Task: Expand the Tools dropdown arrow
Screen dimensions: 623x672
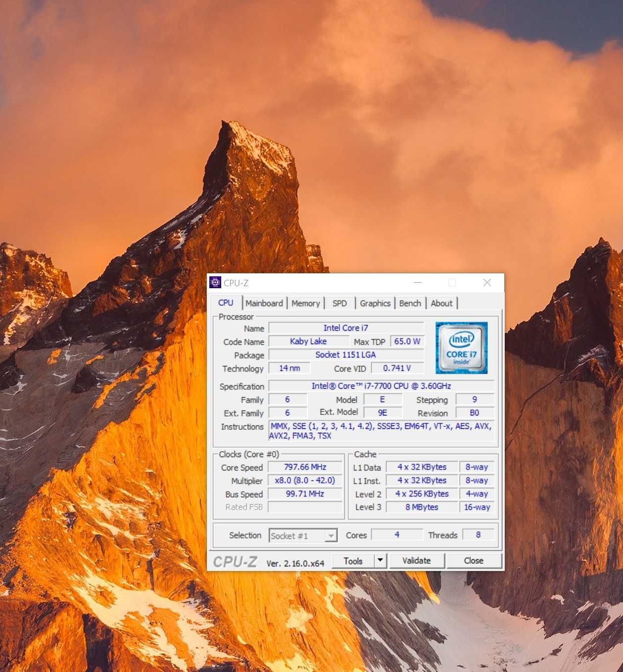Action: (x=380, y=561)
